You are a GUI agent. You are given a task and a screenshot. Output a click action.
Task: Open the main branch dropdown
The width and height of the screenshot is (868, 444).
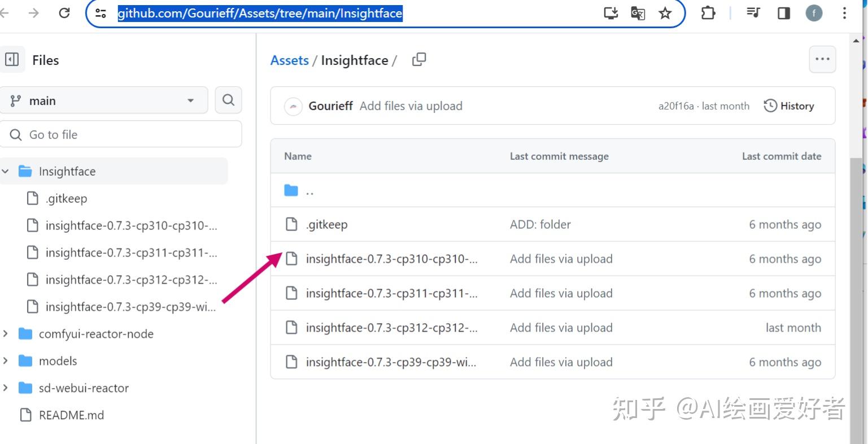(x=104, y=100)
